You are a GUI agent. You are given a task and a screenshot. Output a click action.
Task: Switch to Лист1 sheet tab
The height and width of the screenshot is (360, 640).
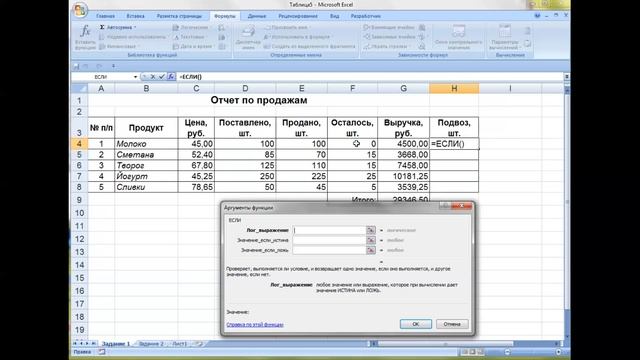[179, 344]
